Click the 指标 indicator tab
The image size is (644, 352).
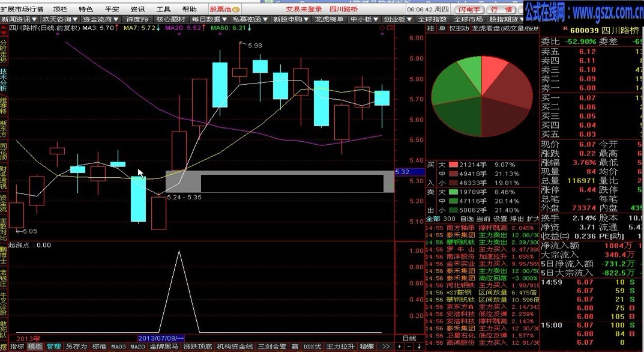[17, 347]
